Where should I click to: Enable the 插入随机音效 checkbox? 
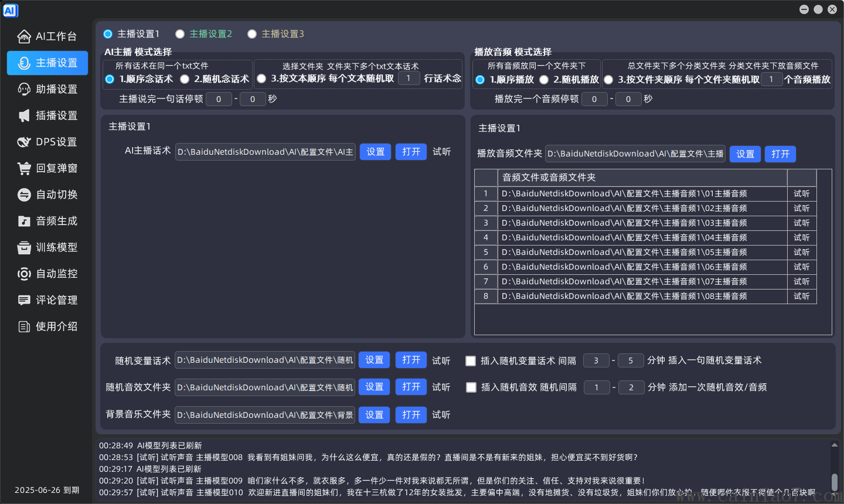click(471, 387)
